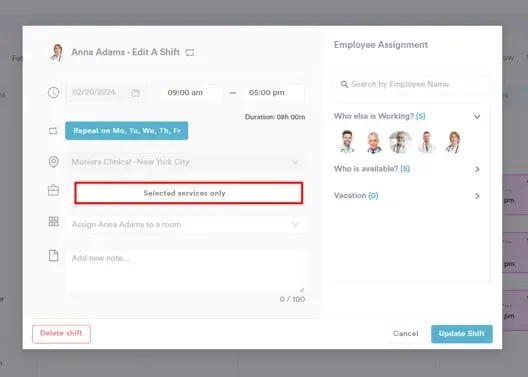This screenshot has width=528, height=377.
Task: Open the calendar icon in the date field
Action: click(x=135, y=93)
